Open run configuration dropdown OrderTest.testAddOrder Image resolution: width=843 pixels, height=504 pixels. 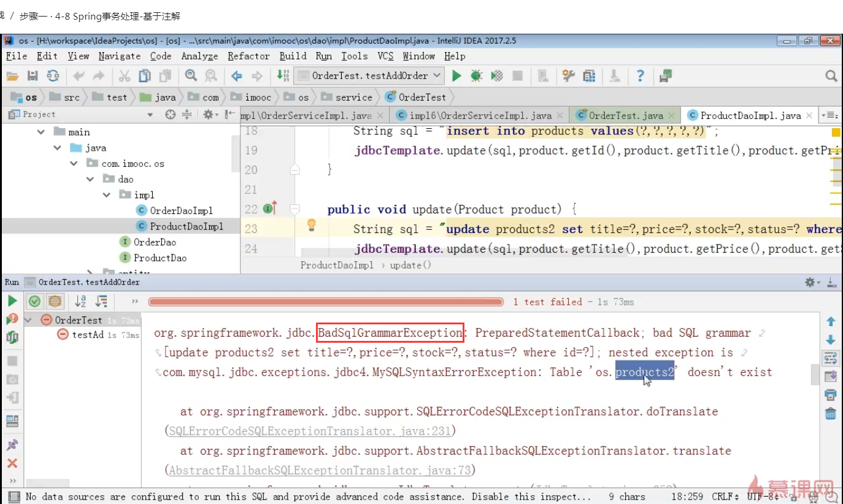click(x=369, y=75)
